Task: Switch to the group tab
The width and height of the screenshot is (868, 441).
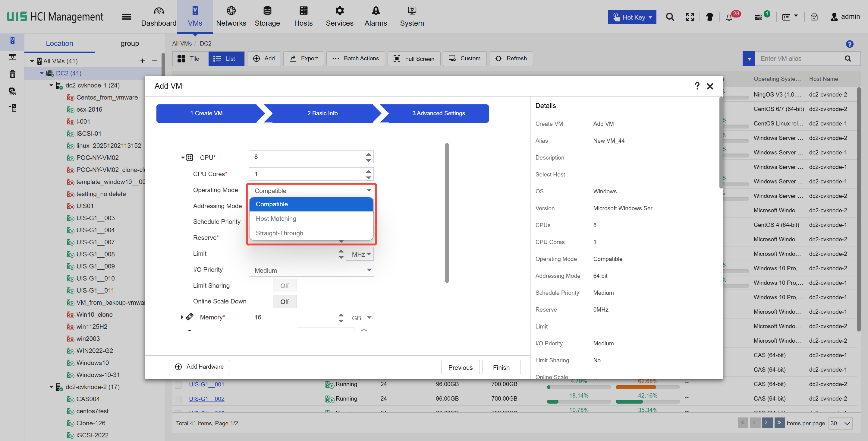Action: [x=129, y=43]
